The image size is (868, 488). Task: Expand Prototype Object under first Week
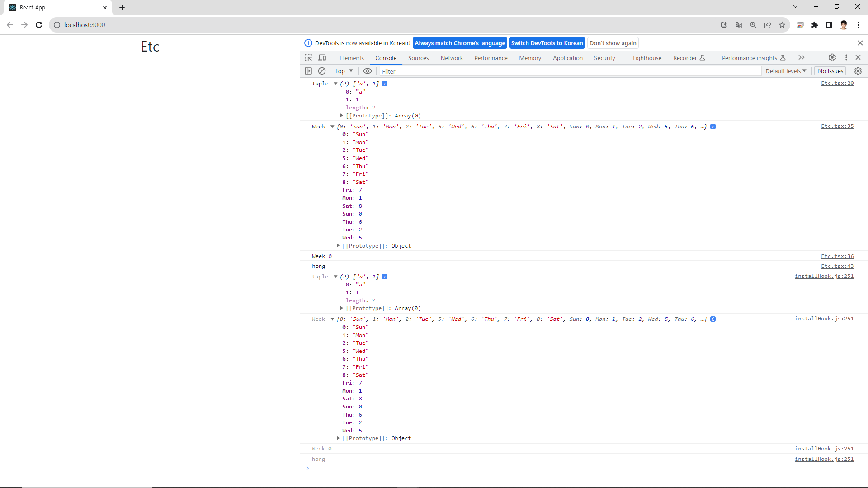click(x=338, y=246)
